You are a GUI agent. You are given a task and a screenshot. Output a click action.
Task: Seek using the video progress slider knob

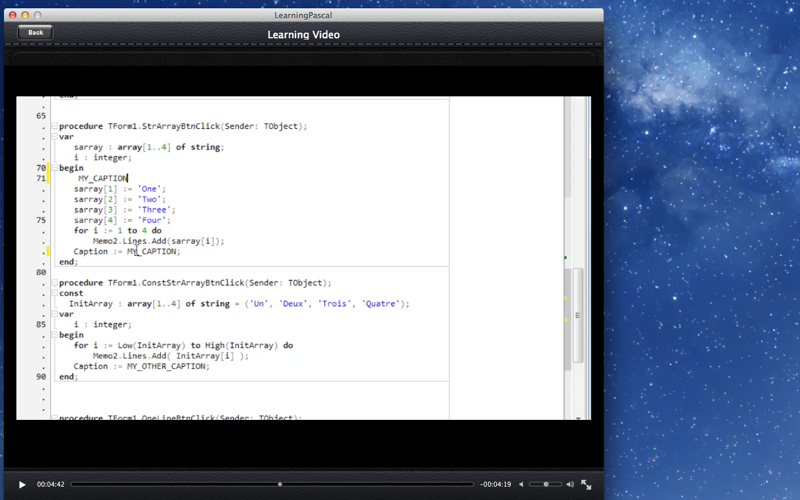pyautogui.click(x=280, y=484)
